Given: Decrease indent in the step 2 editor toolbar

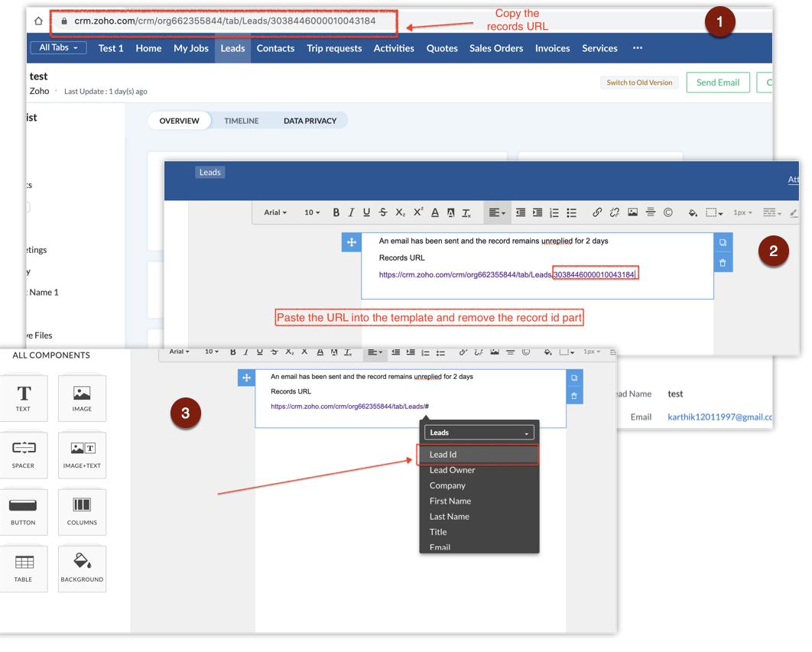Looking at the screenshot, I should [521, 212].
